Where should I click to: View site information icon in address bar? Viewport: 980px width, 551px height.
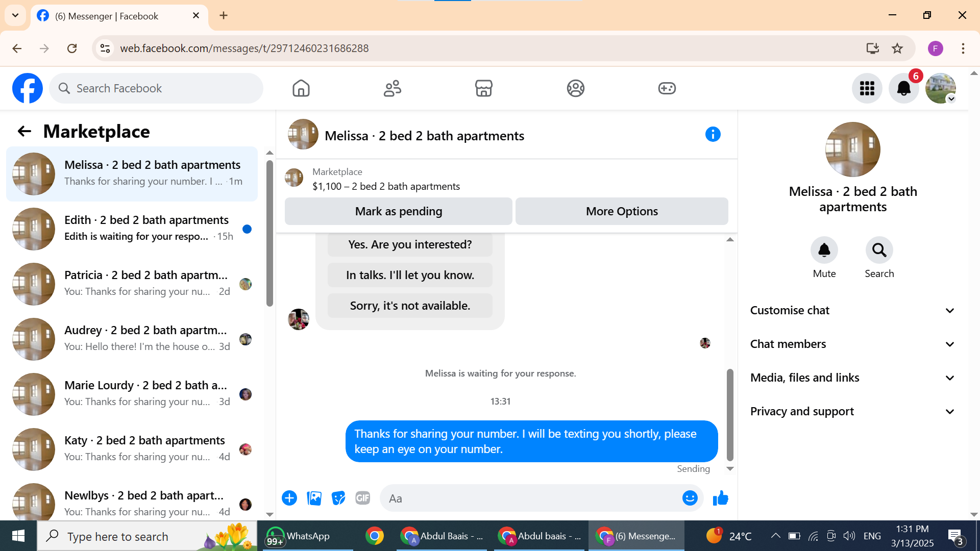tap(105, 48)
